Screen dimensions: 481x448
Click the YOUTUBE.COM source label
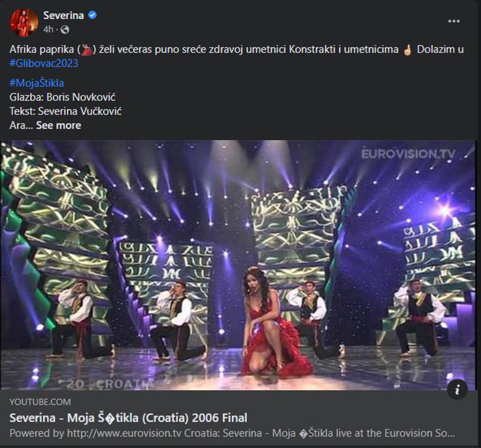(x=40, y=402)
